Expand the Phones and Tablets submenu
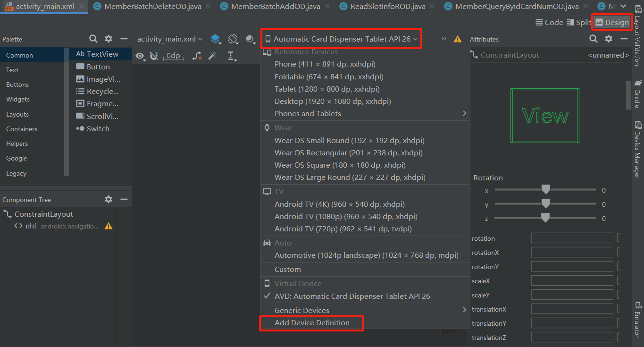 coord(365,113)
